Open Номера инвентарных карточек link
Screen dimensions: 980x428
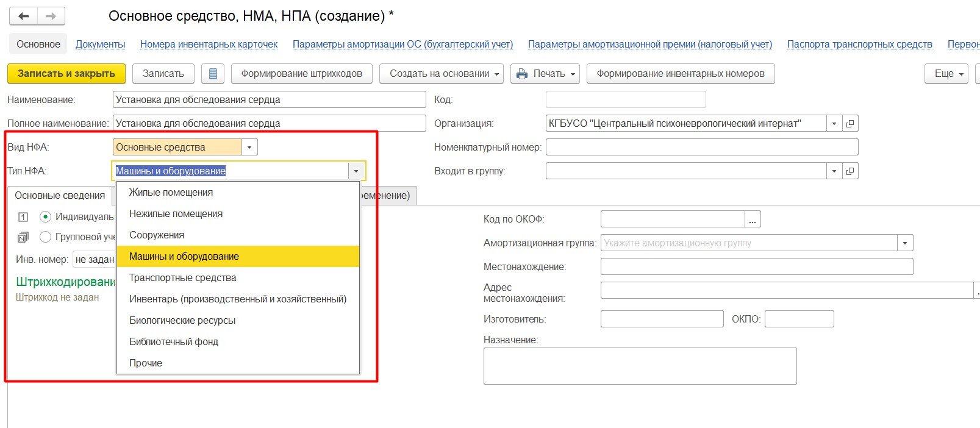click(209, 45)
